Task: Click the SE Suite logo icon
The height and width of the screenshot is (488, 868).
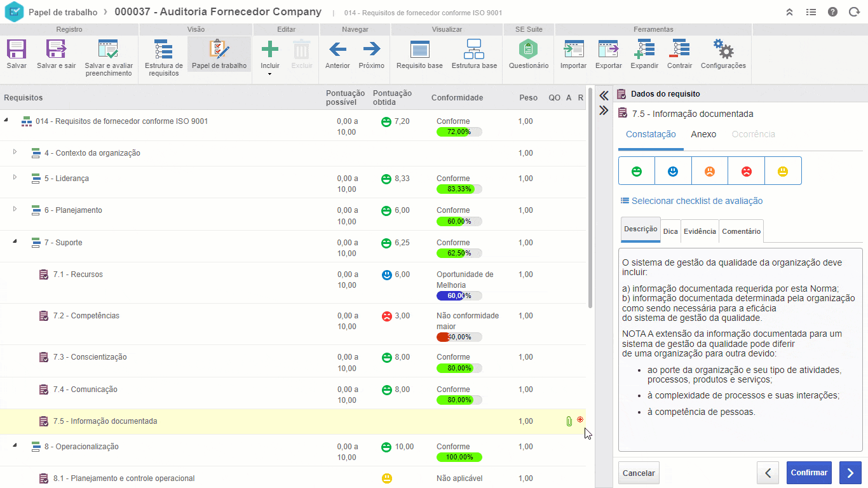Action: 13,12
